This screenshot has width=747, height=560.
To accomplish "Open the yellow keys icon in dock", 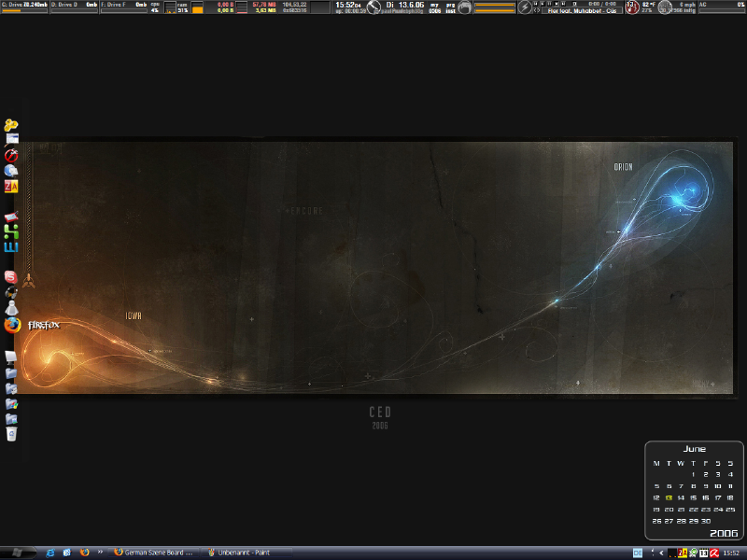I will 11,125.
